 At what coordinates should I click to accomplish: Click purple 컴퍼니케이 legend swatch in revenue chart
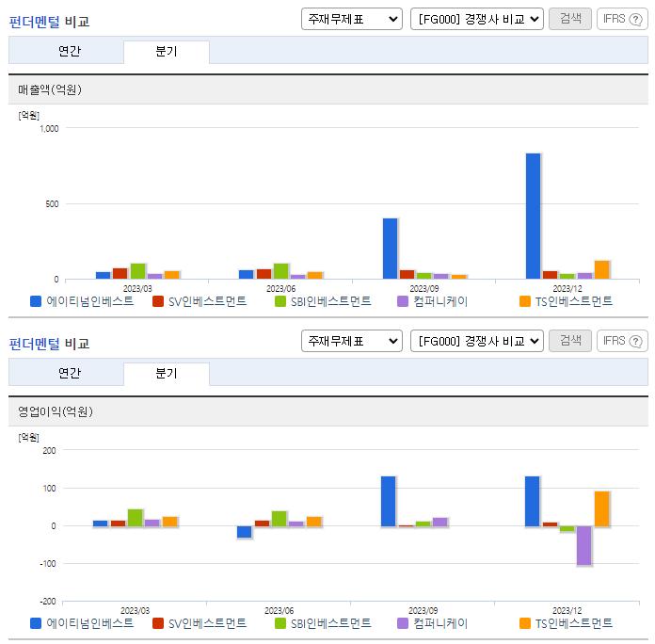click(x=403, y=301)
